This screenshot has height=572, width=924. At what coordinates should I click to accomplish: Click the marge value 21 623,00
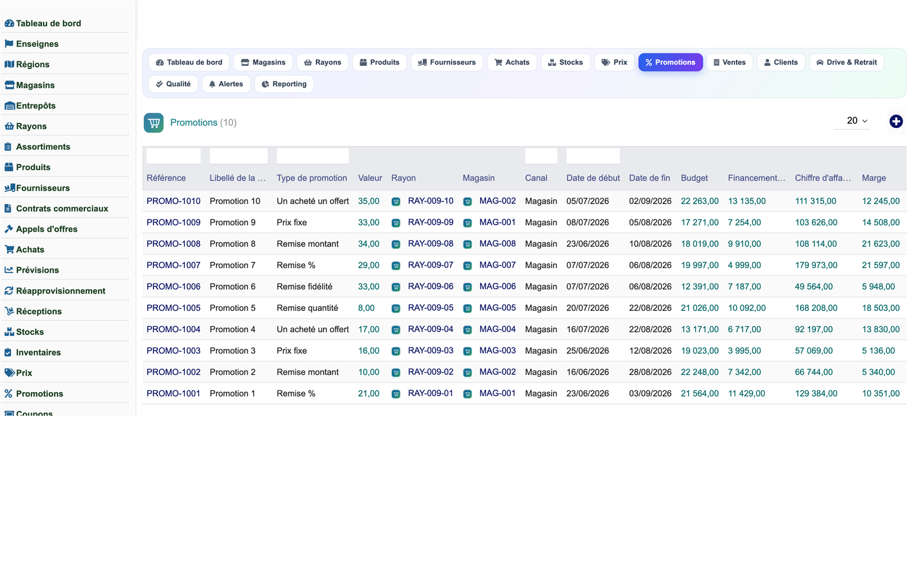pos(881,244)
